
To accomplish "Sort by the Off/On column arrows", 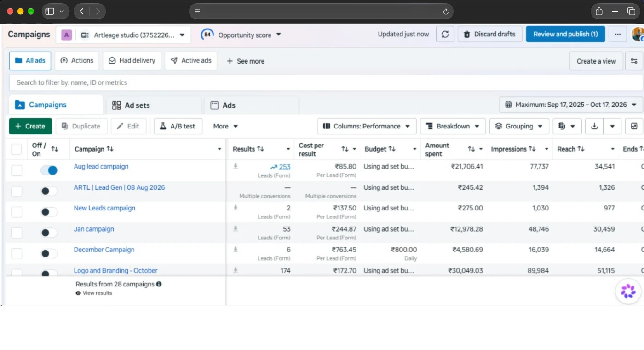I will coord(55,149).
